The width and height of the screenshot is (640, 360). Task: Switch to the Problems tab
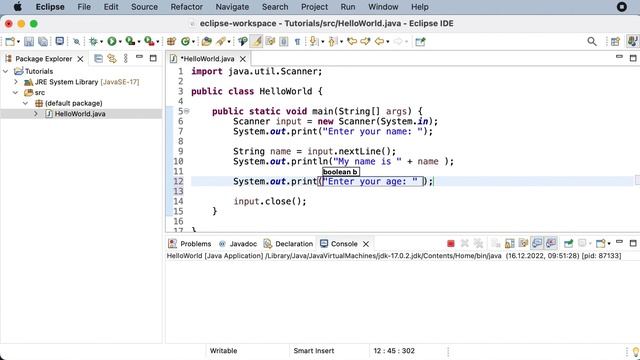190,244
